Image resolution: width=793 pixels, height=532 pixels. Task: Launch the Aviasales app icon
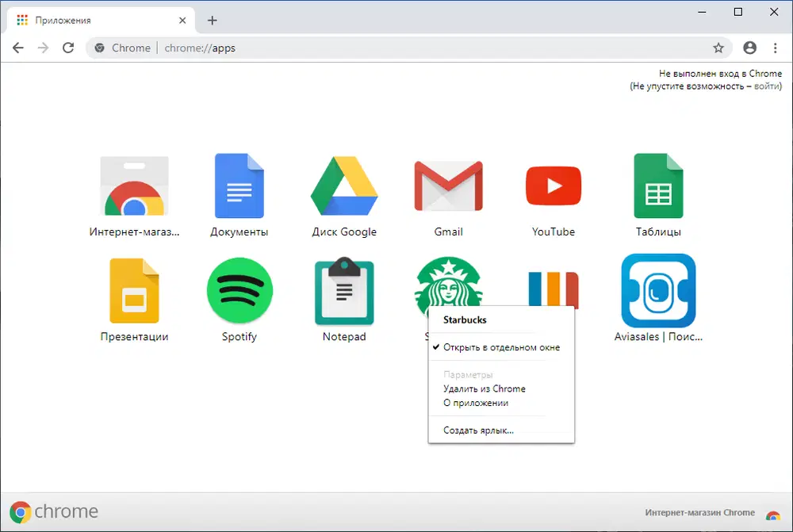pyautogui.click(x=658, y=291)
